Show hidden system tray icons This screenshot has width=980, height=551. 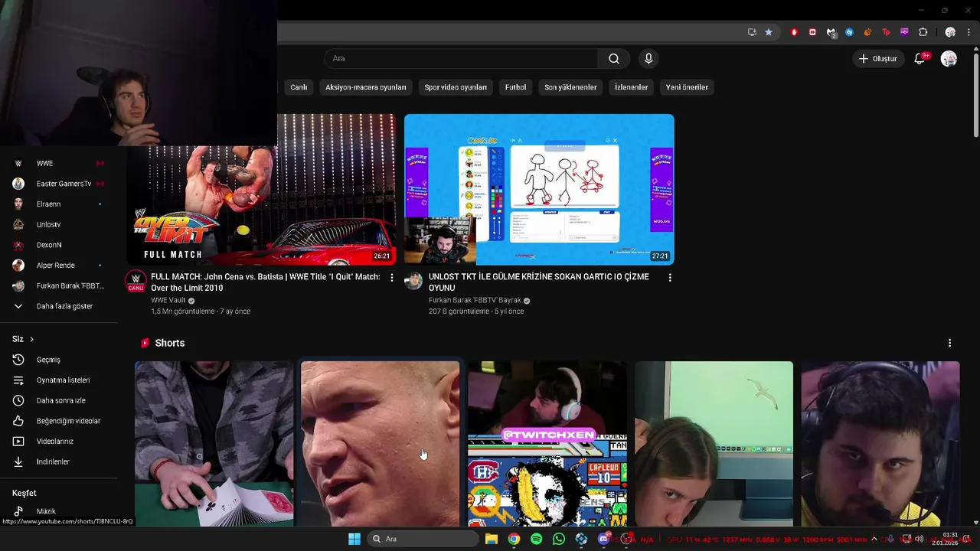(x=874, y=539)
